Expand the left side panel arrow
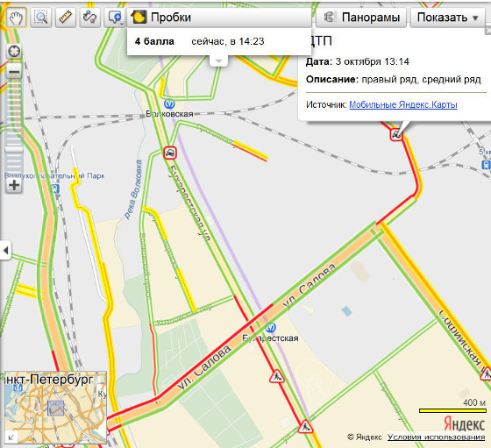This screenshot has width=491, height=448. click(x=5, y=251)
